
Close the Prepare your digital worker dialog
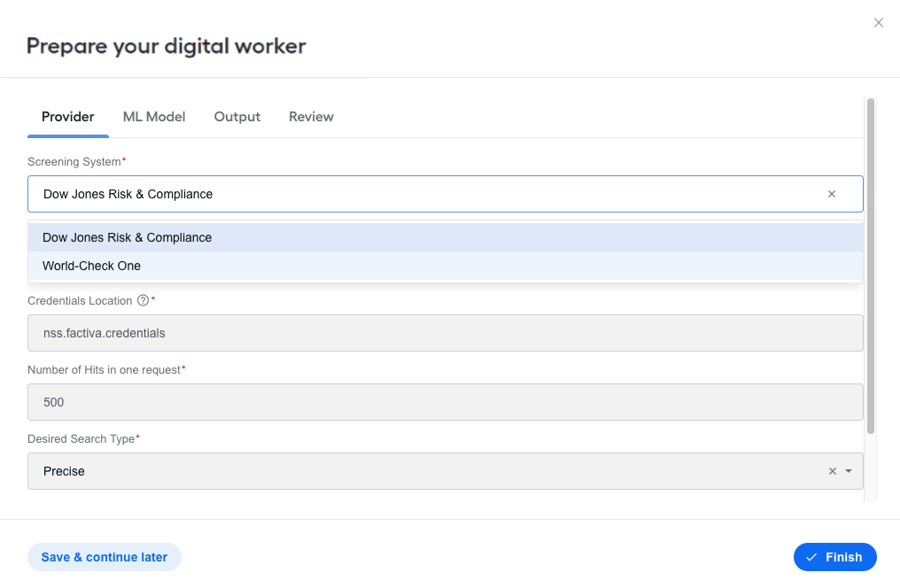coord(878,23)
